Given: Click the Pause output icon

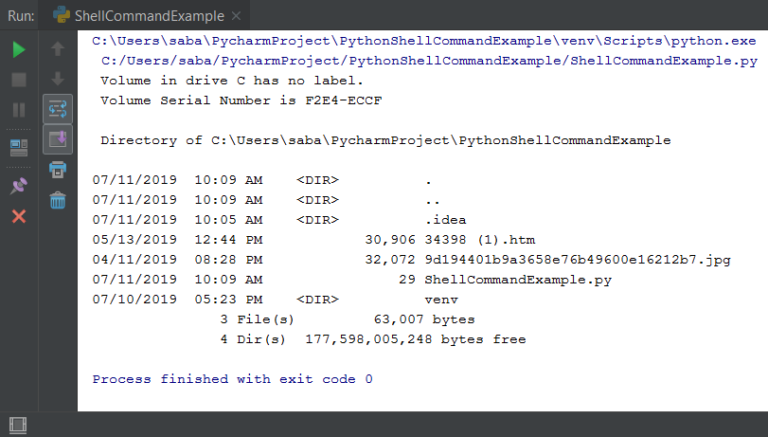Looking at the screenshot, I should pyautogui.click(x=19, y=110).
